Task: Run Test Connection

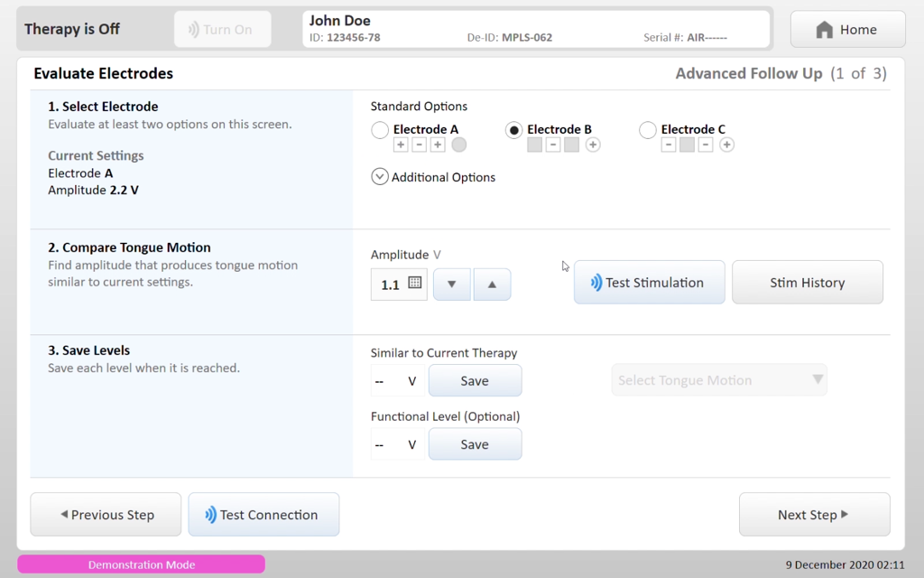Action: coord(264,514)
